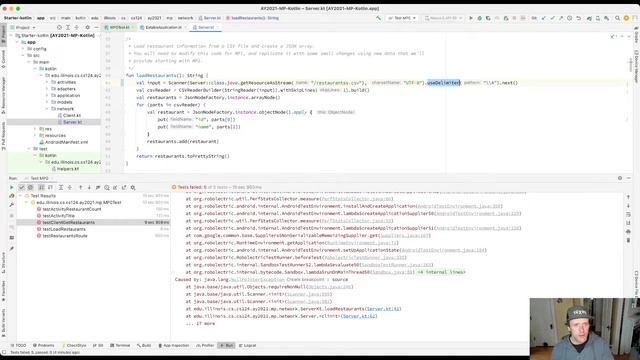Click the export test results icon

coord(124,187)
